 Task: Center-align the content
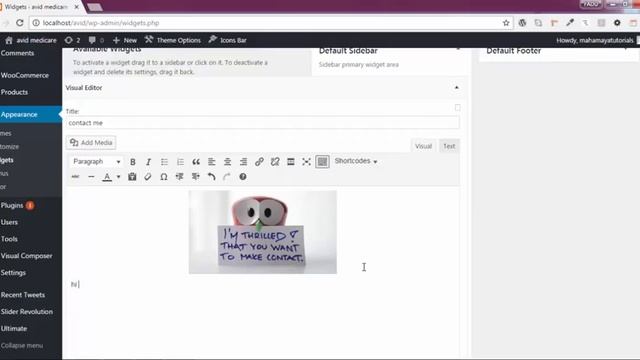click(x=227, y=162)
